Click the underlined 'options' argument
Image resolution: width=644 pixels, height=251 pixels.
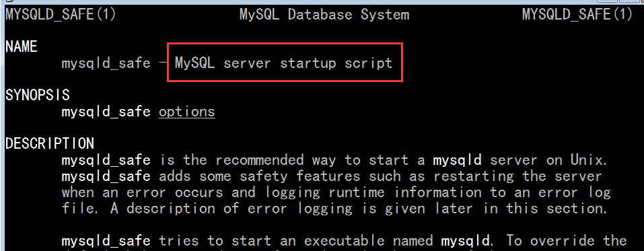click(x=187, y=112)
